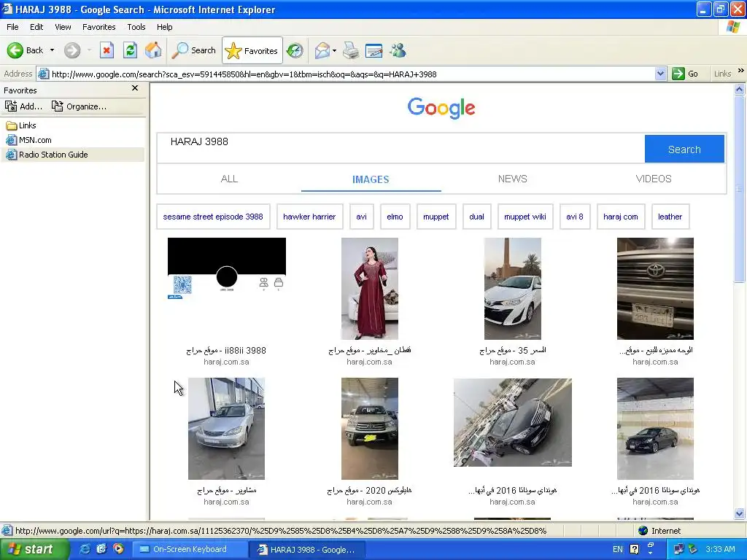Go to the Home page icon
The width and height of the screenshot is (747, 560).
[x=153, y=50]
